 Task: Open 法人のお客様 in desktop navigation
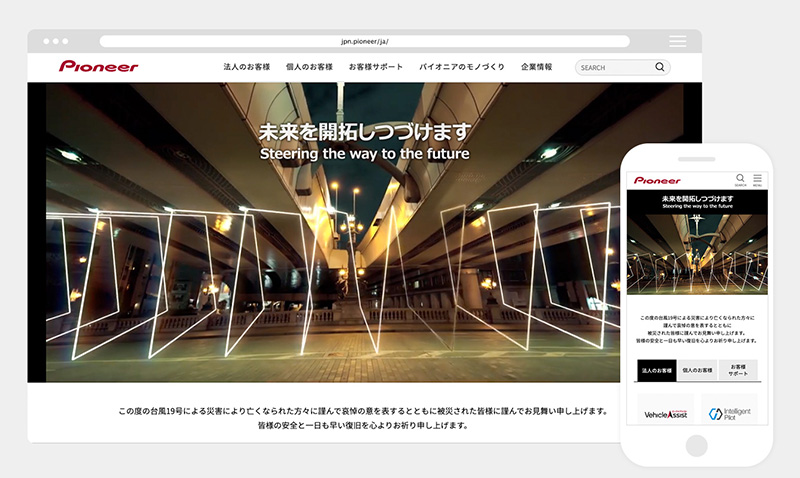[246, 67]
